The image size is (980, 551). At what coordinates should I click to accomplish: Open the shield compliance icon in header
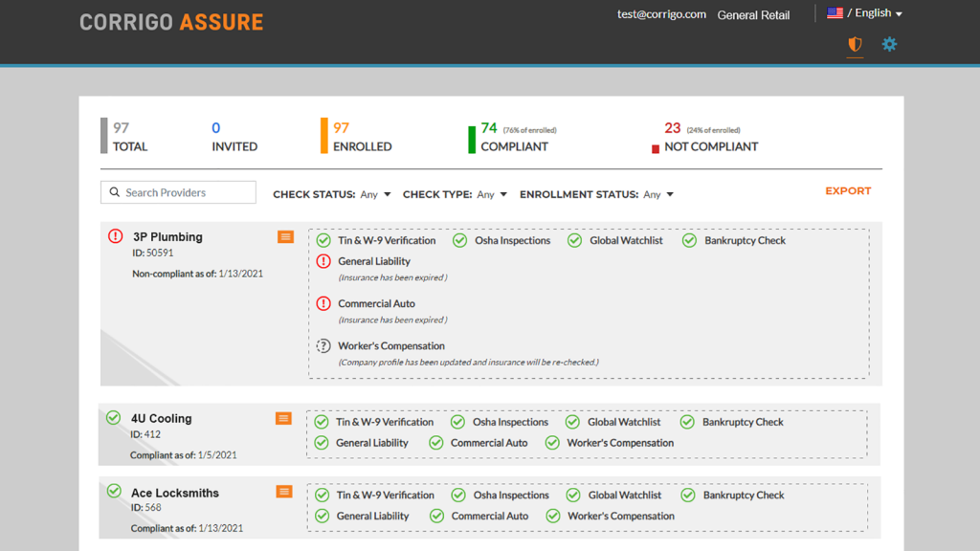click(855, 44)
